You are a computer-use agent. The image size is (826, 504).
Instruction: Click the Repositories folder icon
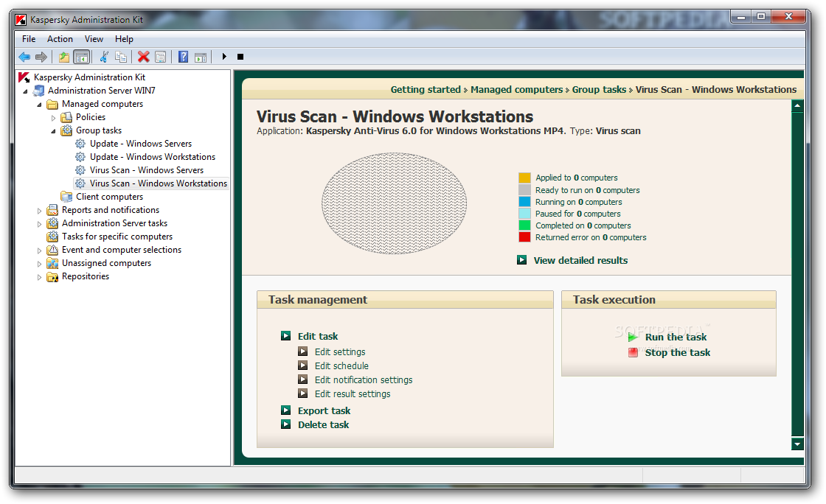click(x=52, y=276)
